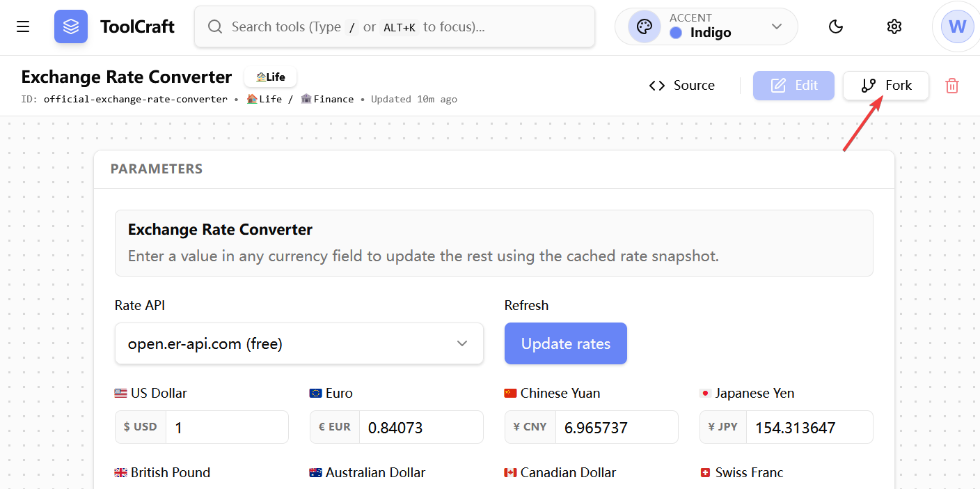
Task: Fork the Exchange Rate Converter
Action: pos(886,86)
